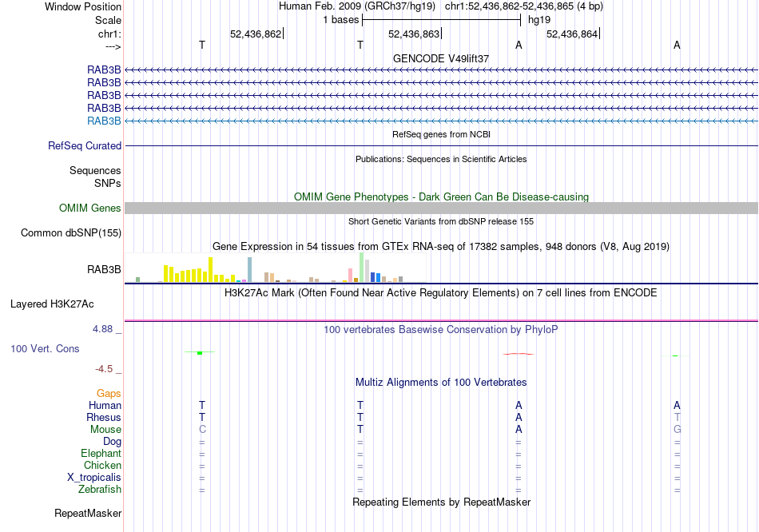
Task: Click the SNPs track label
Action: point(108,183)
